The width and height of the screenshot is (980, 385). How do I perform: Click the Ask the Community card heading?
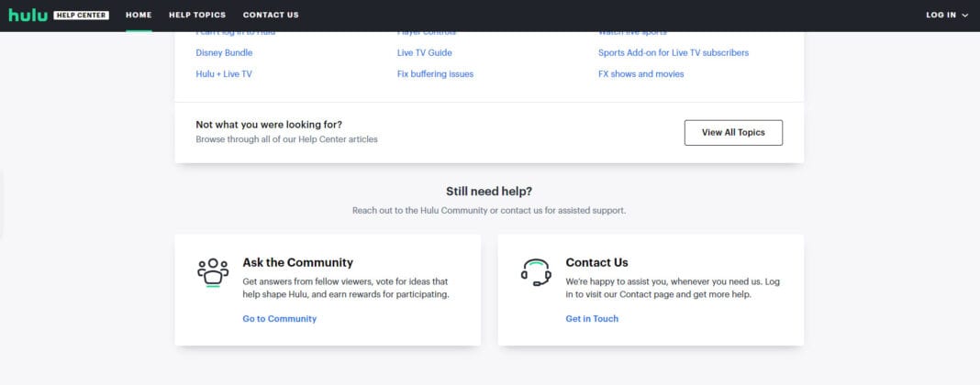click(x=297, y=262)
